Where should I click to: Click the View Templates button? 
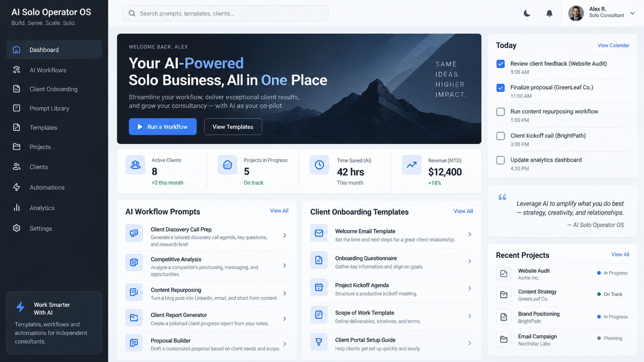pyautogui.click(x=233, y=127)
